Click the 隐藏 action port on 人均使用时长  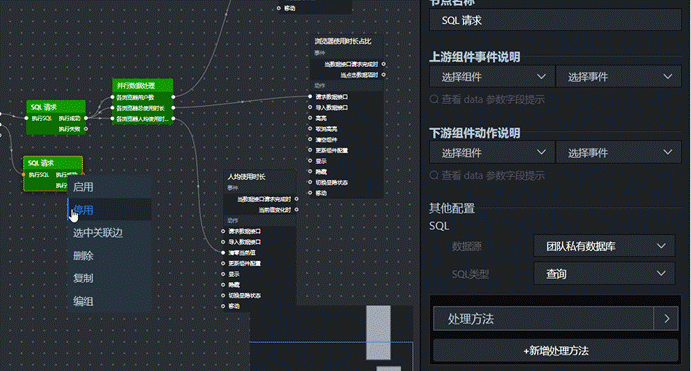point(223,285)
